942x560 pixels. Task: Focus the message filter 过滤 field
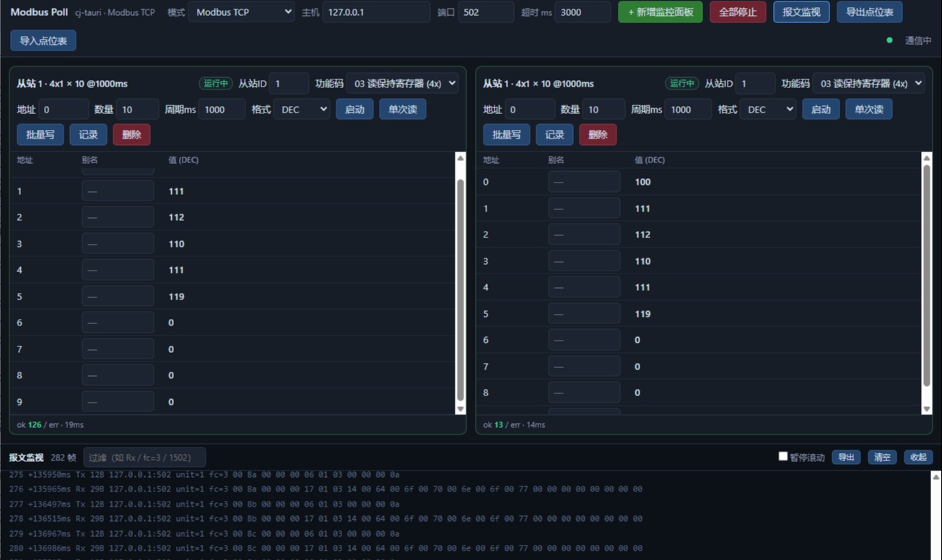click(144, 458)
